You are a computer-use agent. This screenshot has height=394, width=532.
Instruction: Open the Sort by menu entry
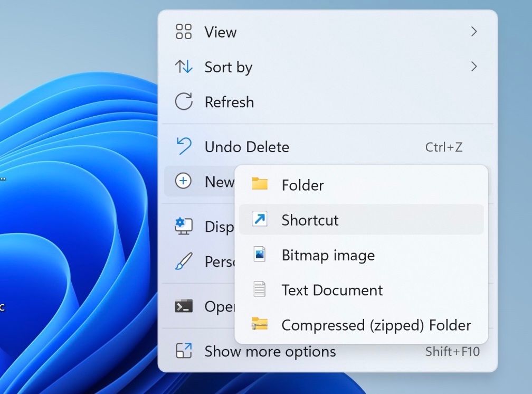point(328,67)
